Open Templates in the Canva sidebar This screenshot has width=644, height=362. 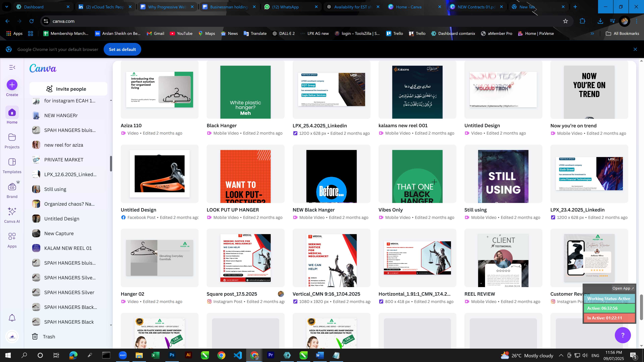click(12, 165)
